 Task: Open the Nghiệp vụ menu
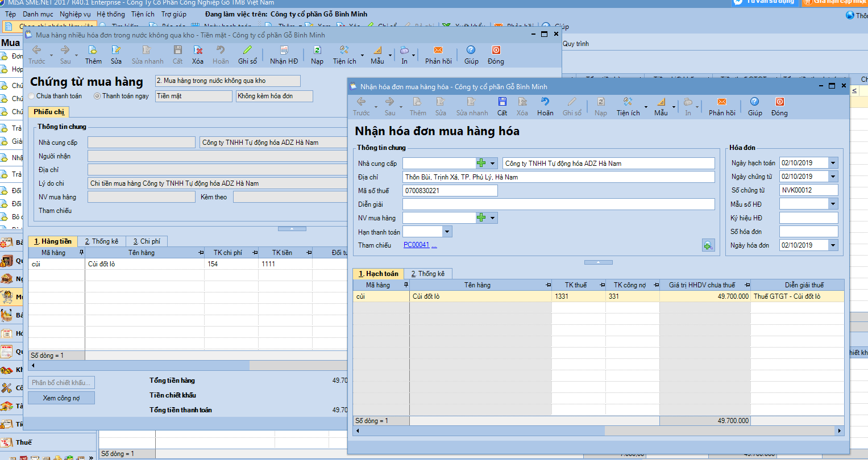click(x=74, y=14)
